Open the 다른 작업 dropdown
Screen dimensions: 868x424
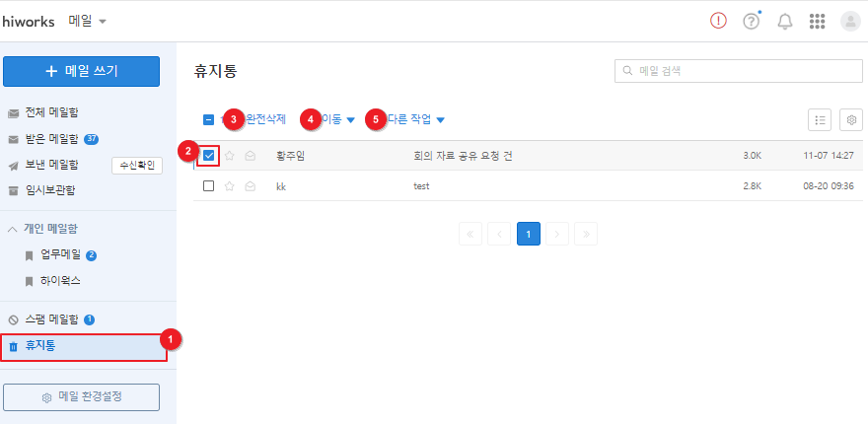point(415,119)
